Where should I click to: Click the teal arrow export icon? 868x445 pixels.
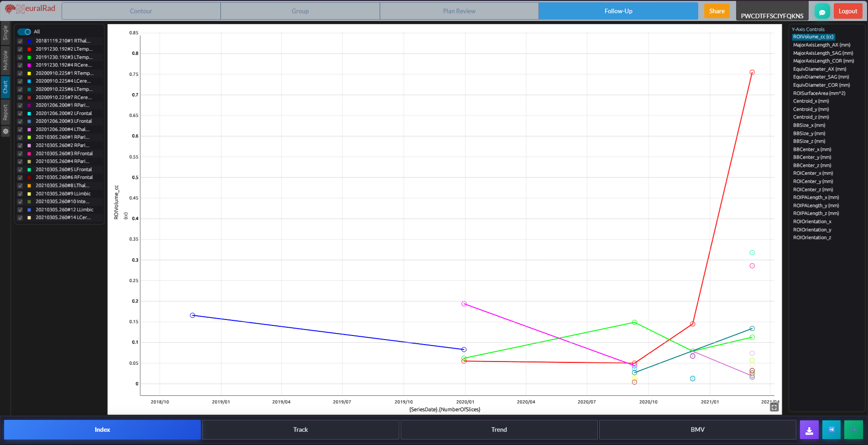point(831,429)
